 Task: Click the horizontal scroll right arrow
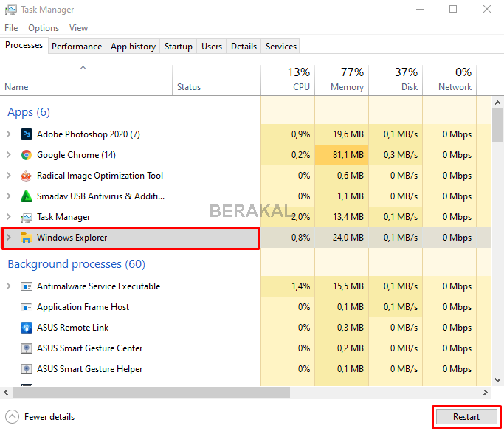(486, 392)
